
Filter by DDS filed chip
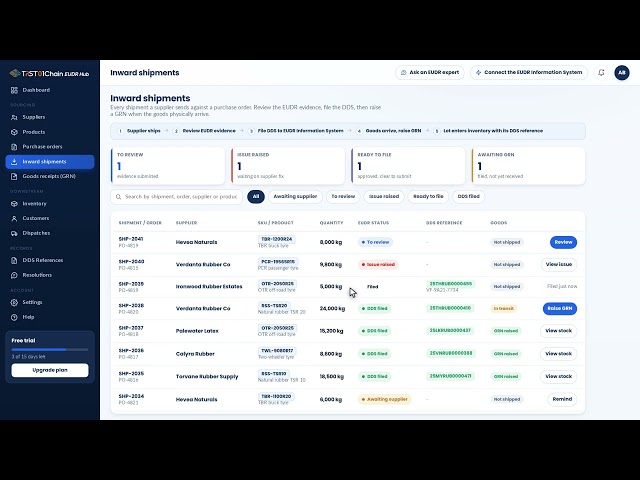tap(469, 197)
